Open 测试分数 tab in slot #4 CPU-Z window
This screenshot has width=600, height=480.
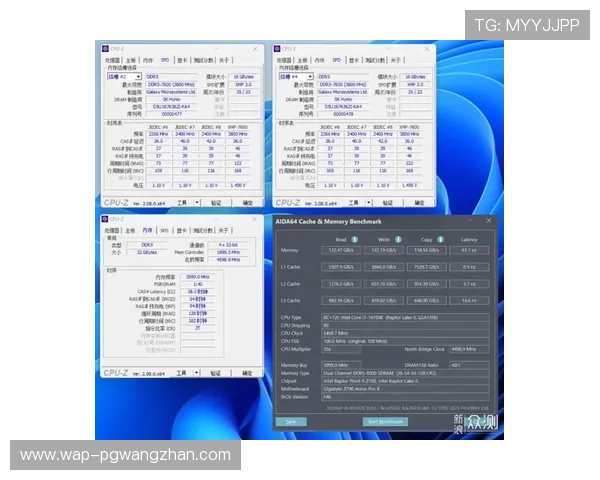[375, 60]
